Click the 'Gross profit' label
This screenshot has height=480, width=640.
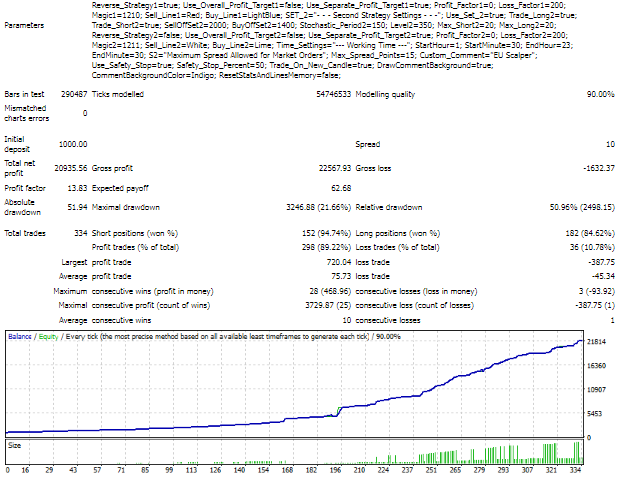pyautogui.click(x=112, y=168)
